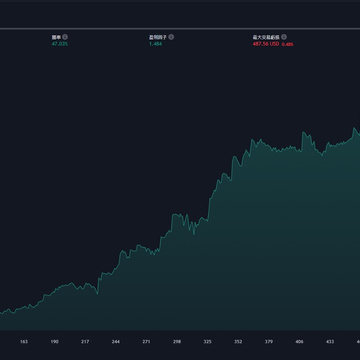Screen dimensions: 360x360
Task: Click info icon beside max trade drawdown label
Action: tap(284, 37)
